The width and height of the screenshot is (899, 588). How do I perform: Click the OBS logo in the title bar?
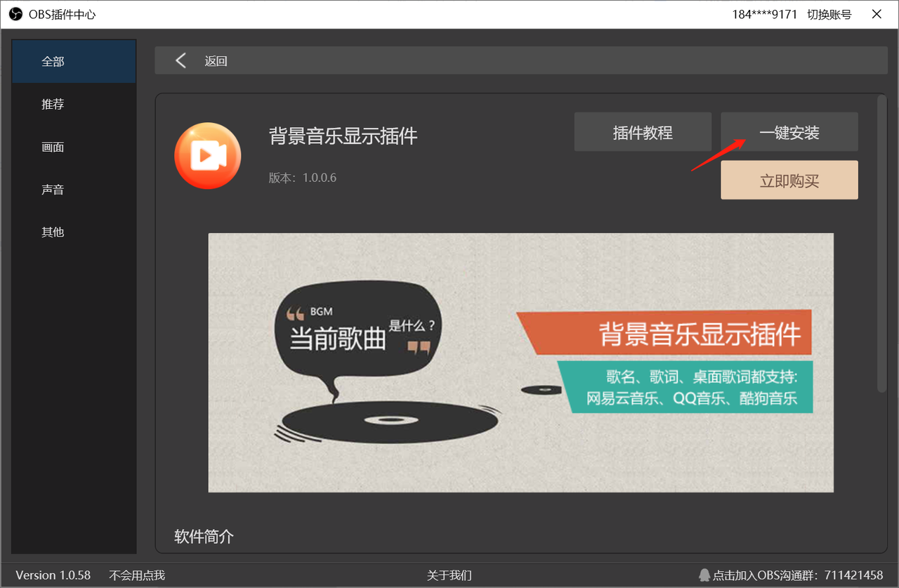[x=15, y=14]
